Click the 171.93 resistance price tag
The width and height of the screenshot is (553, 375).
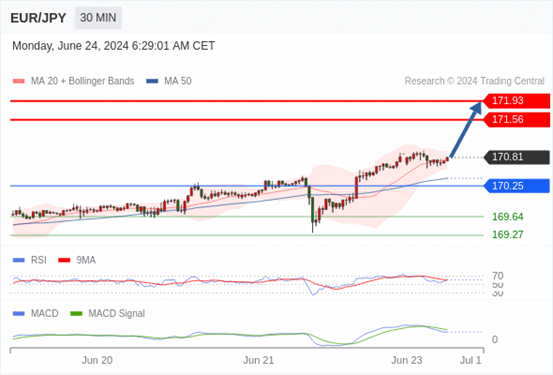(516, 101)
